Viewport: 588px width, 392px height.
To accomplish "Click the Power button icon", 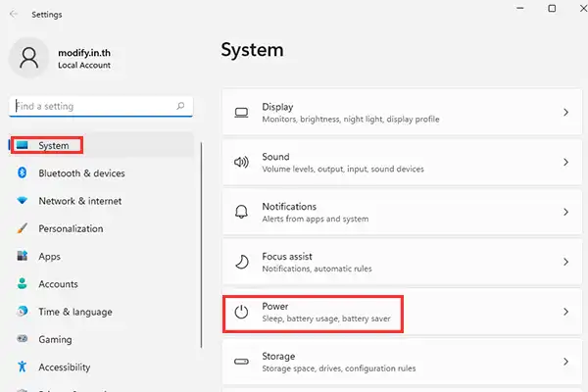I will click(x=241, y=313).
